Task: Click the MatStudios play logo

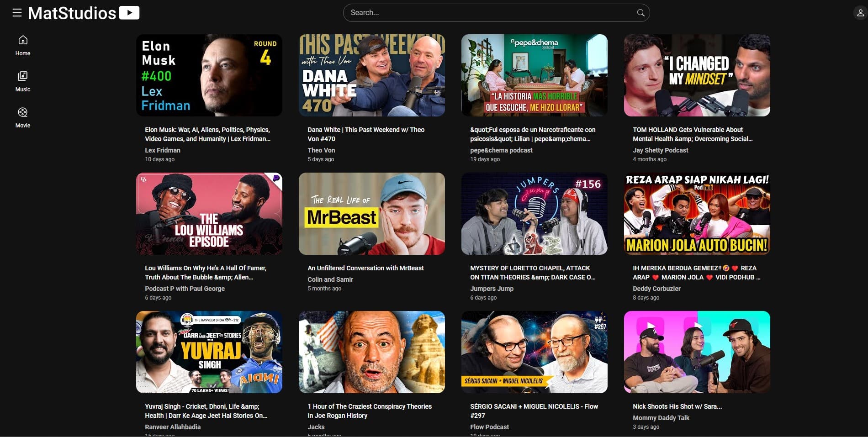Action: point(129,13)
